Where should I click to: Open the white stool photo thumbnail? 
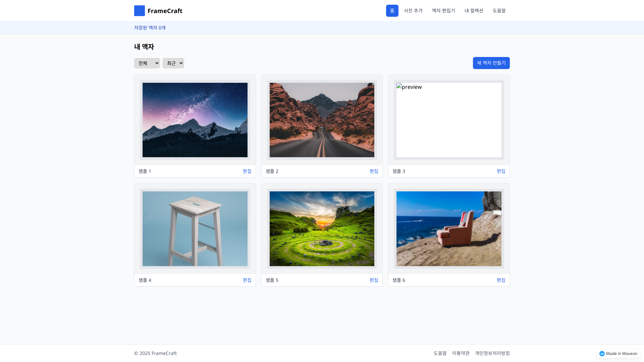195,229
